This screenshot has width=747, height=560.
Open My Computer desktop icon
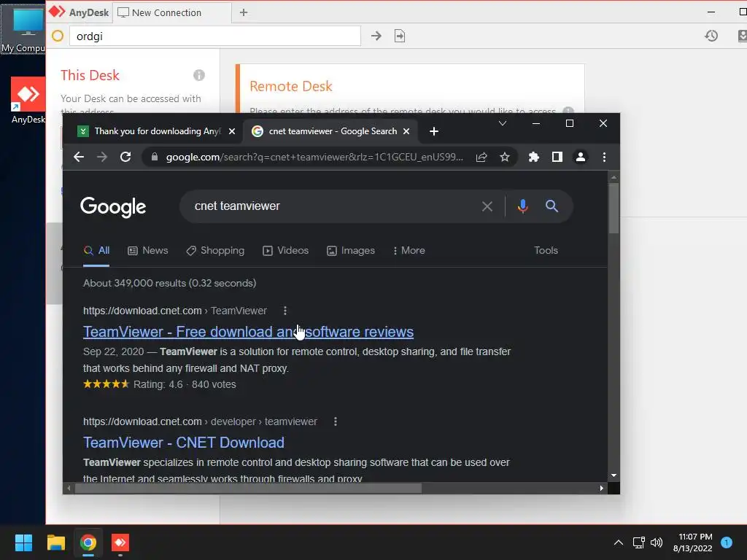(23, 28)
